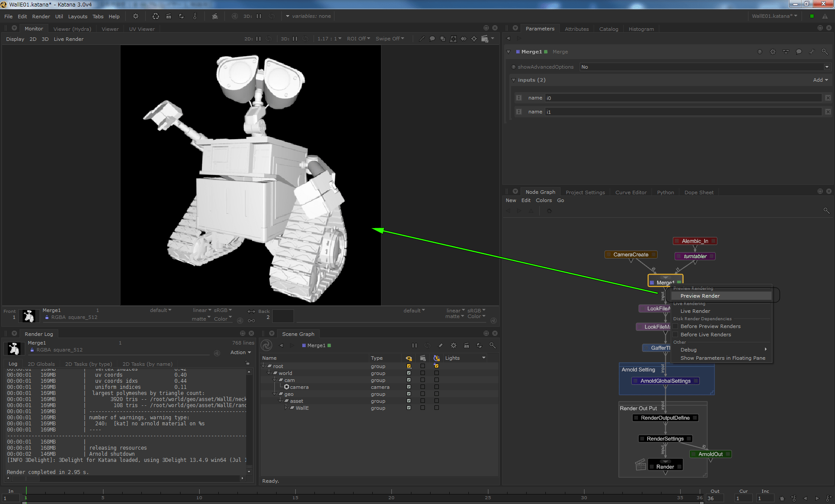Click the gear icon in Scene Graph toolbar
The image size is (835, 504).
(453, 345)
